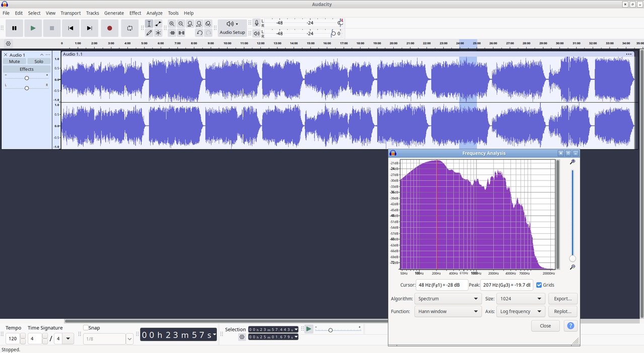This screenshot has height=353, width=644.
Task: Open the Edit menu
Action: coord(19,13)
